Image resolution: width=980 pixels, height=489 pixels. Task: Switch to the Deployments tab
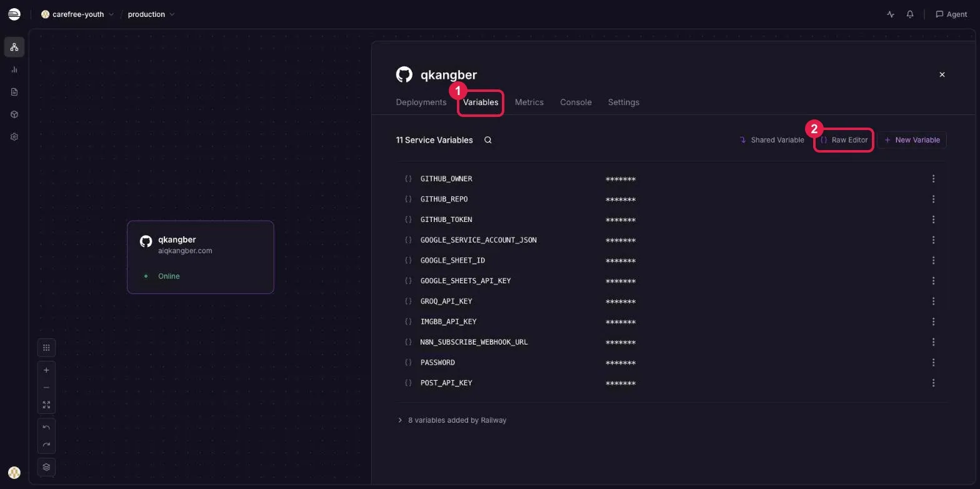(x=421, y=103)
